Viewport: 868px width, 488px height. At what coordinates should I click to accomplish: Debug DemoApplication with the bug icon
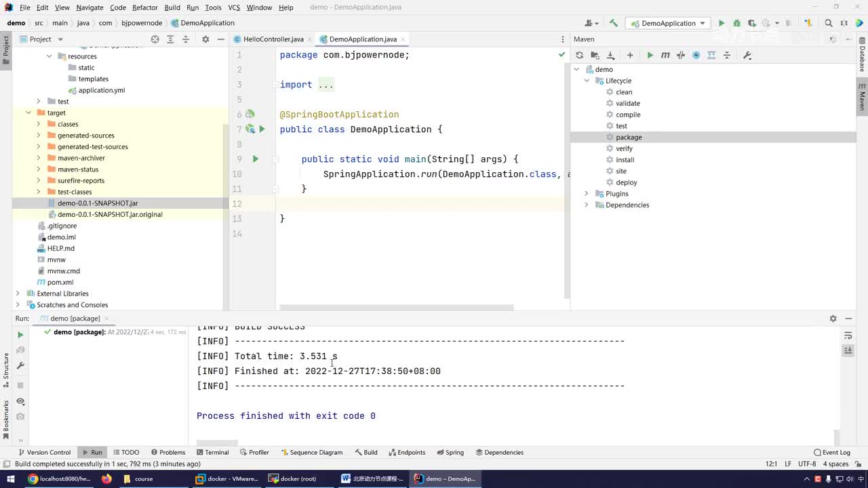pyautogui.click(x=736, y=23)
